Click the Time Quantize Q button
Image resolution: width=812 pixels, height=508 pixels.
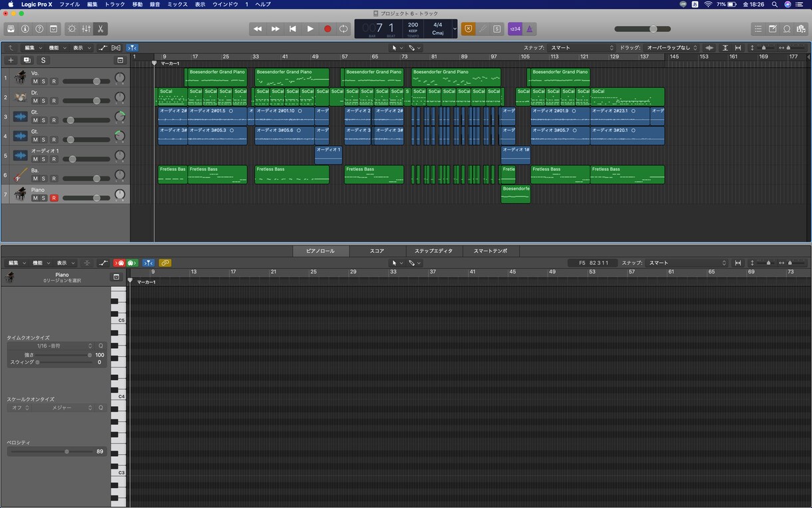point(101,346)
